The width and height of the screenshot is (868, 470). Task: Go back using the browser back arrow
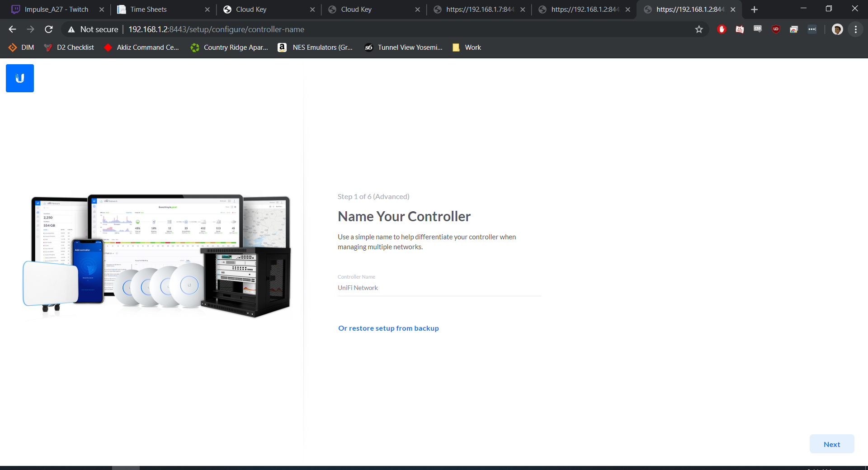[x=12, y=29]
